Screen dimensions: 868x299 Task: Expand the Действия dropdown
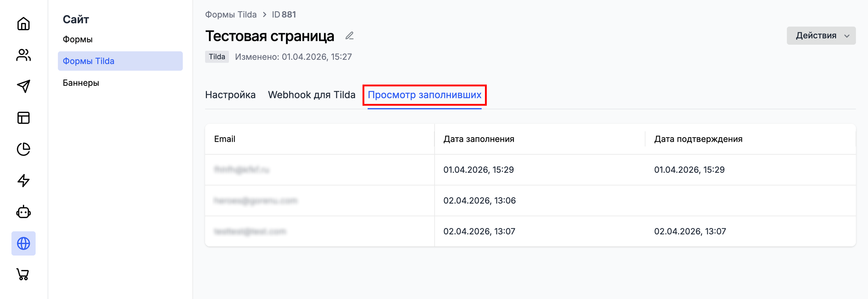[x=821, y=35]
